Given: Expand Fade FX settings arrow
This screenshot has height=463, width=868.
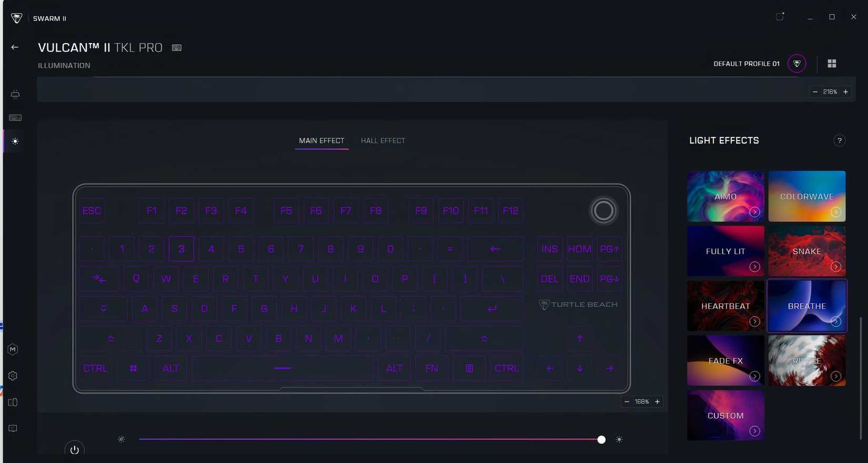Looking at the screenshot, I should coord(755,376).
